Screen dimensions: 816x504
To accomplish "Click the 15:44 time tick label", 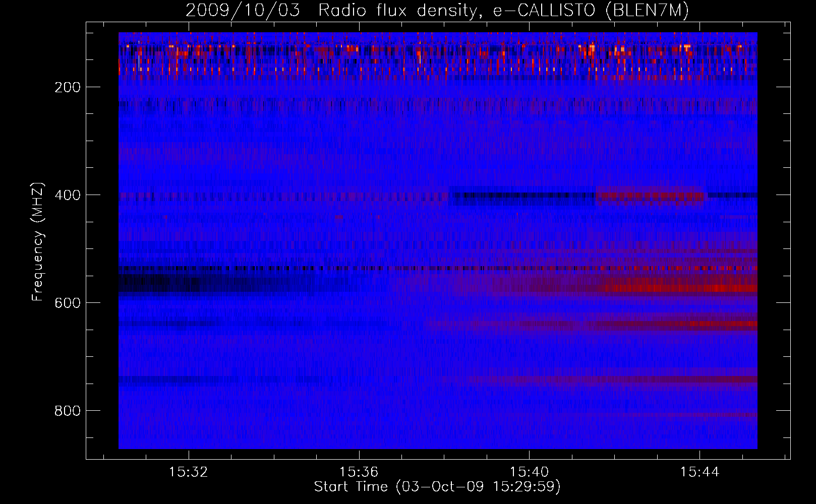I will click(x=700, y=472).
